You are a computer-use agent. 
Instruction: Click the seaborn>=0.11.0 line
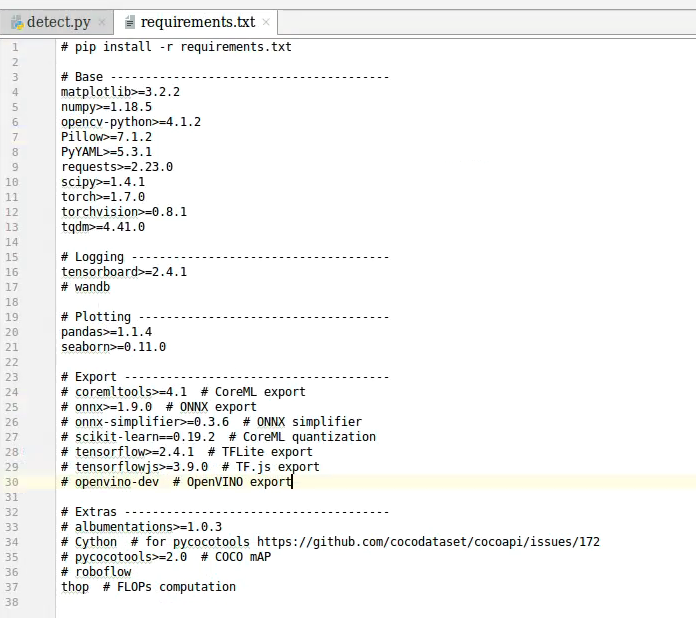pyautogui.click(x=113, y=347)
